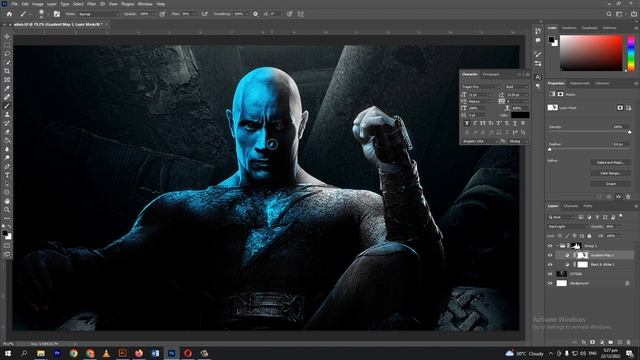Screen dimensions: 640x360
Task: Open the Hard Light blend mode dropdown
Action: (567, 227)
